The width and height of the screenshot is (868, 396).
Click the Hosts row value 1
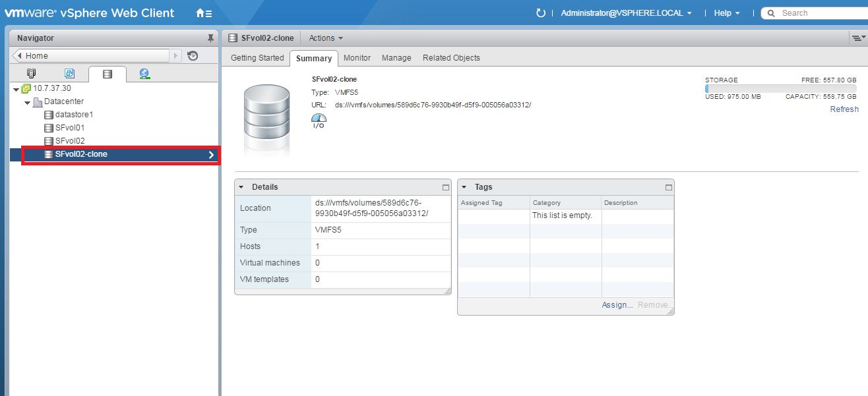coord(317,246)
